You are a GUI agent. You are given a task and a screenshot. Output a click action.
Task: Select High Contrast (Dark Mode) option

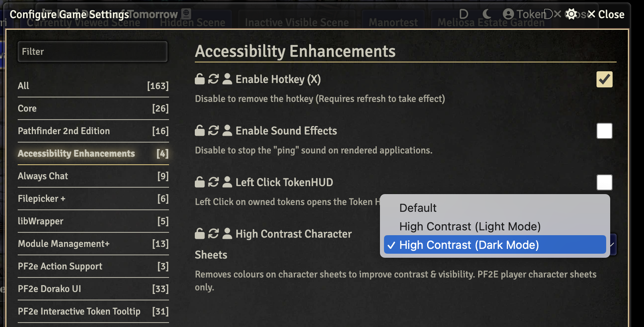click(469, 244)
